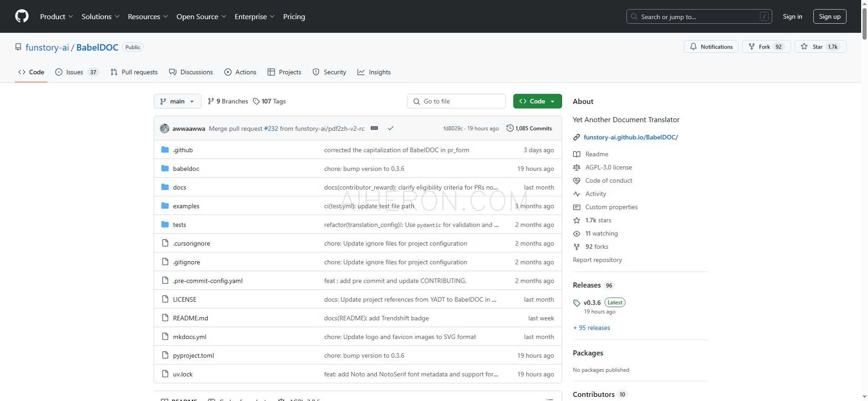
Task: Click the awwaawwa avatar image
Action: click(x=165, y=129)
